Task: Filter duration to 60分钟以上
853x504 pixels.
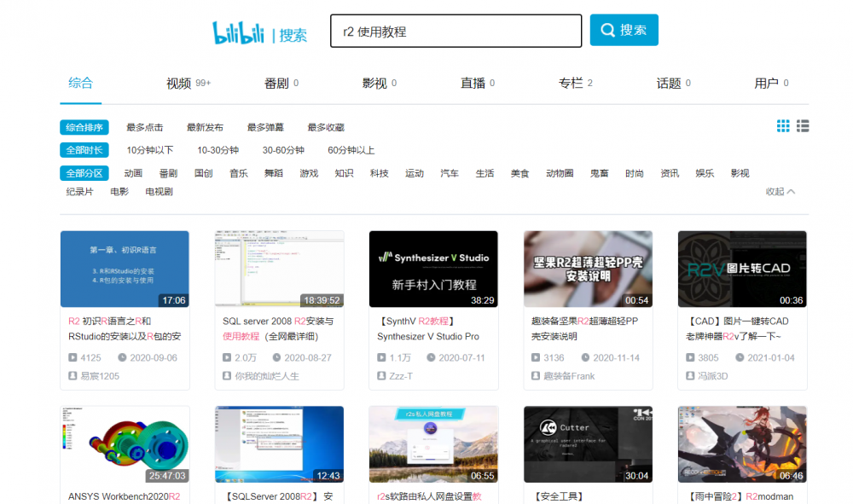Action: tap(351, 150)
